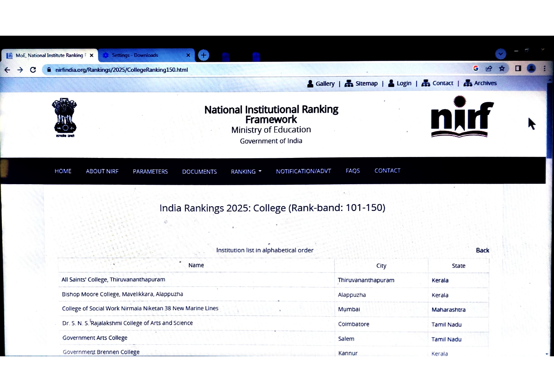Image resolution: width=554 pixels, height=392 pixels.
Task: Go back using the browser back arrow
Action: [x=7, y=70]
